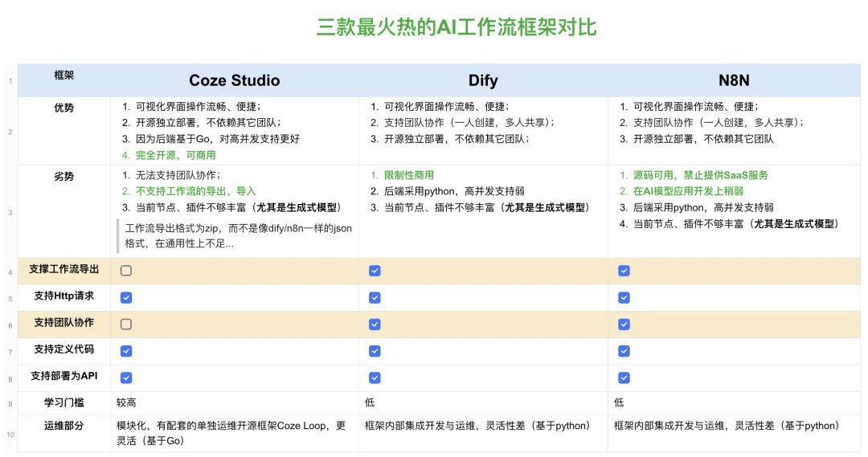
Task: Select the N8N column header
Action: (x=734, y=81)
